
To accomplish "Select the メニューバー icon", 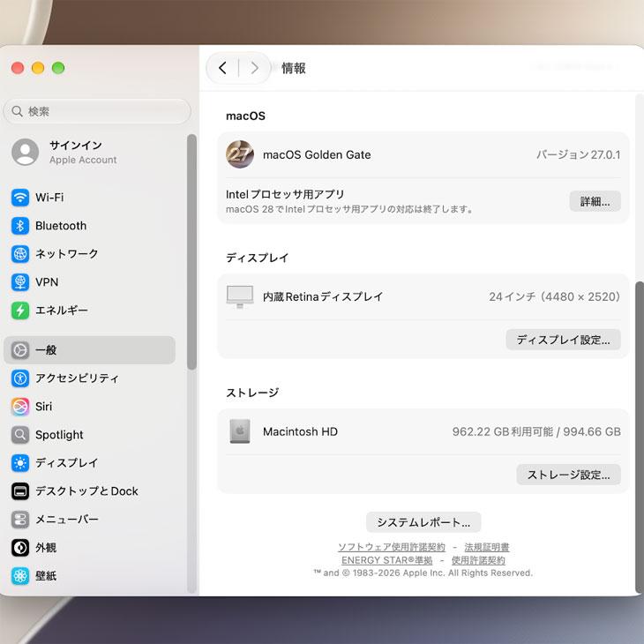I will [x=20, y=520].
